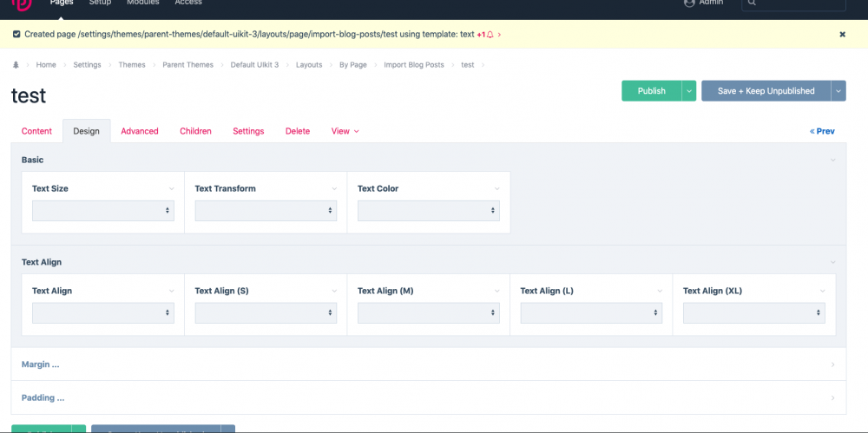This screenshot has width=868, height=433.
Task: Collapse the Text Color field chevron
Action: 497,189
